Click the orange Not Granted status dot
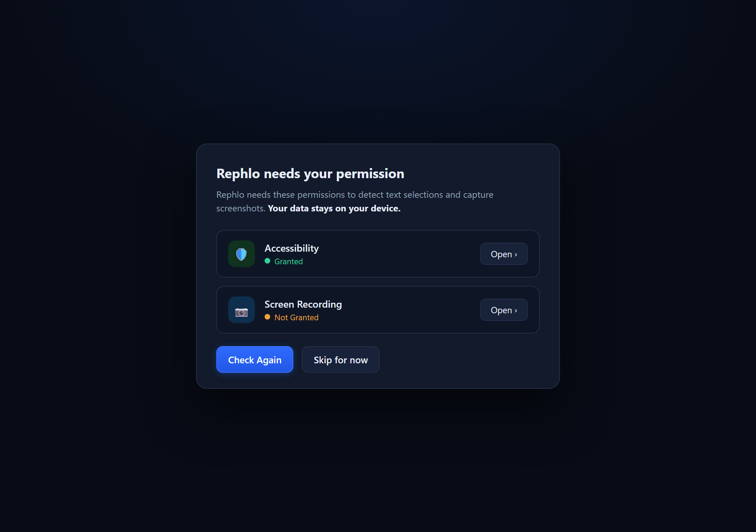 (x=267, y=317)
